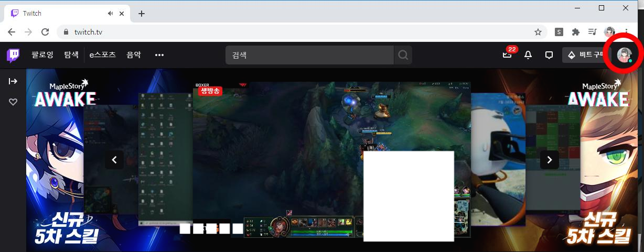Open the Chrome three-dot menu
This screenshot has height=252, width=644.
coord(626,32)
